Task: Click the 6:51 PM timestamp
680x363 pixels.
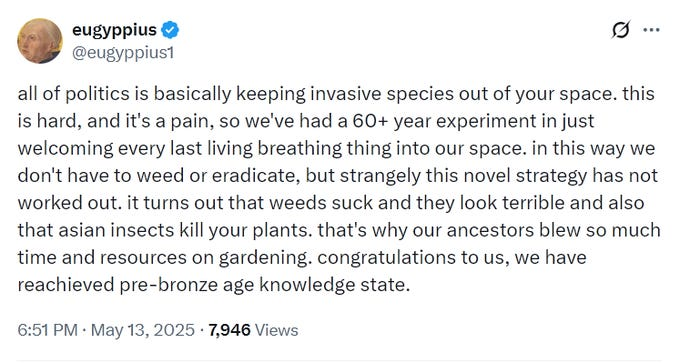Action: click(48, 330)
